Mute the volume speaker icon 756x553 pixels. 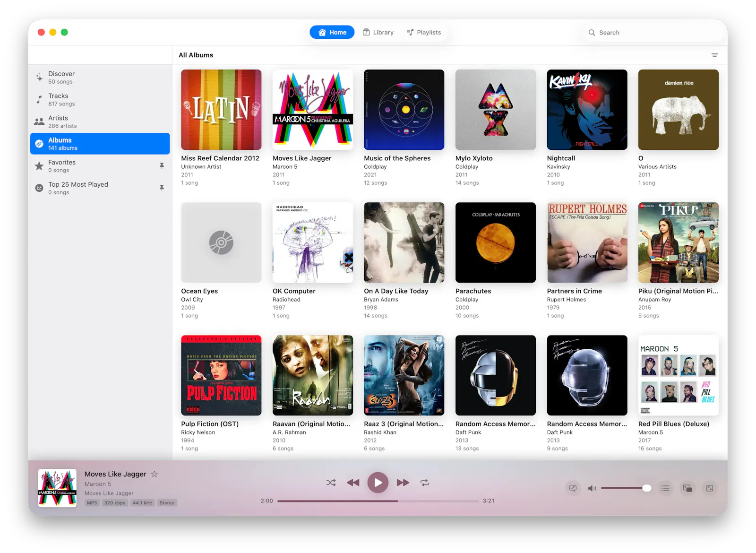[592, 488]
